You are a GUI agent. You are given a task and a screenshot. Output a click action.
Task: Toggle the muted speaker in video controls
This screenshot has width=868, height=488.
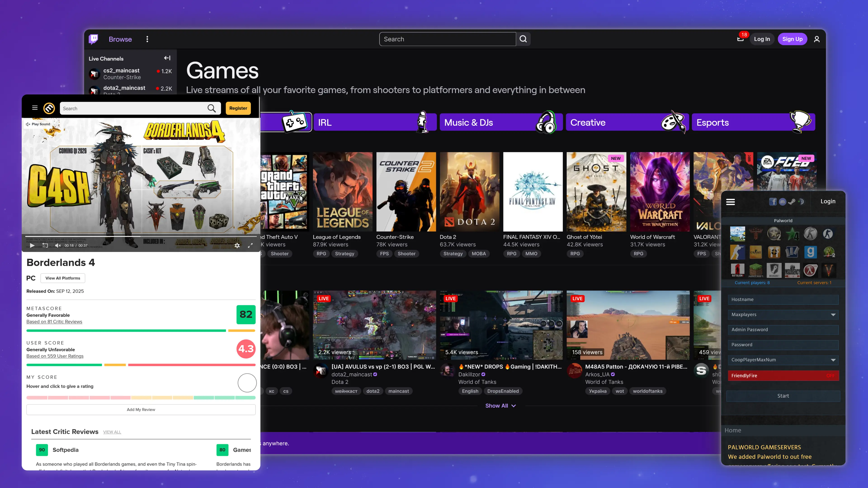point(58,246)
